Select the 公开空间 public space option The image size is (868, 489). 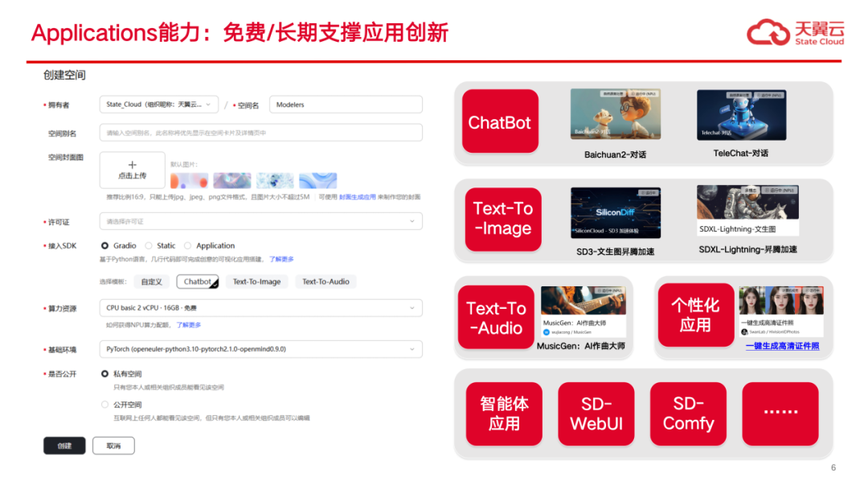pos(104,405)
